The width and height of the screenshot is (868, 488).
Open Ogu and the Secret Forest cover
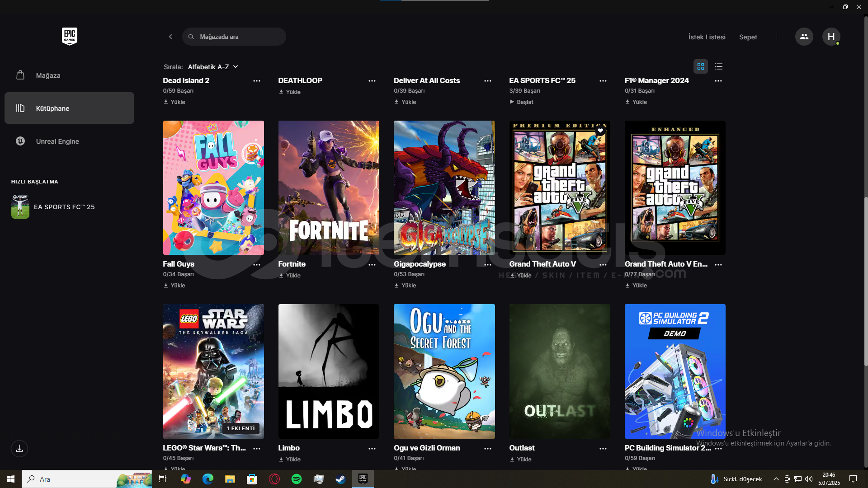(444, 371)
